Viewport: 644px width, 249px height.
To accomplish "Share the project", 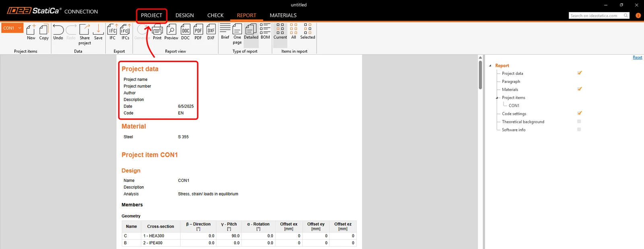I will pos(85,34).
